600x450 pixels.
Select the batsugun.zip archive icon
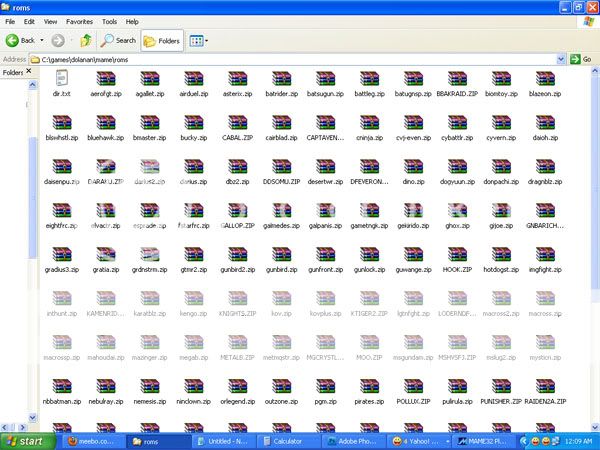[326, 78]
